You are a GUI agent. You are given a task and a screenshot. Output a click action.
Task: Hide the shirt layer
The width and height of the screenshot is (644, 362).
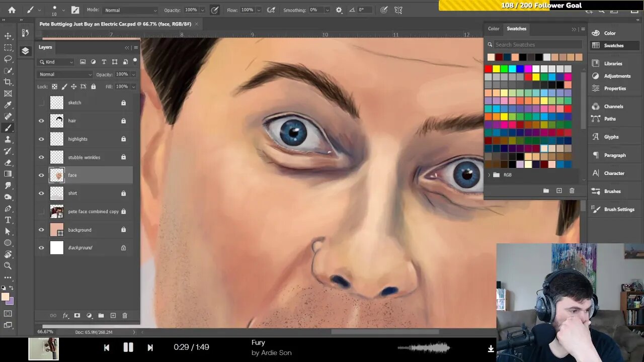[x=41, y=193]
